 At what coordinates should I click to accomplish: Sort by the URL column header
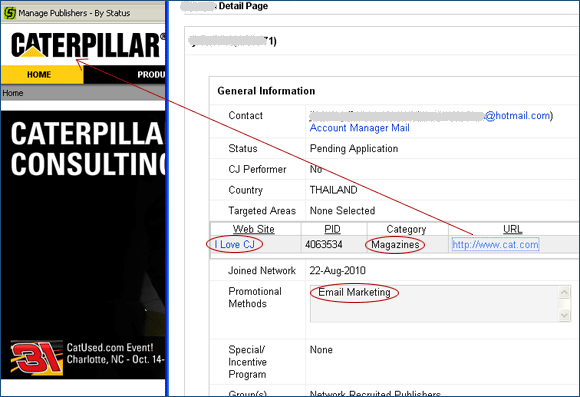coord(512,229)
